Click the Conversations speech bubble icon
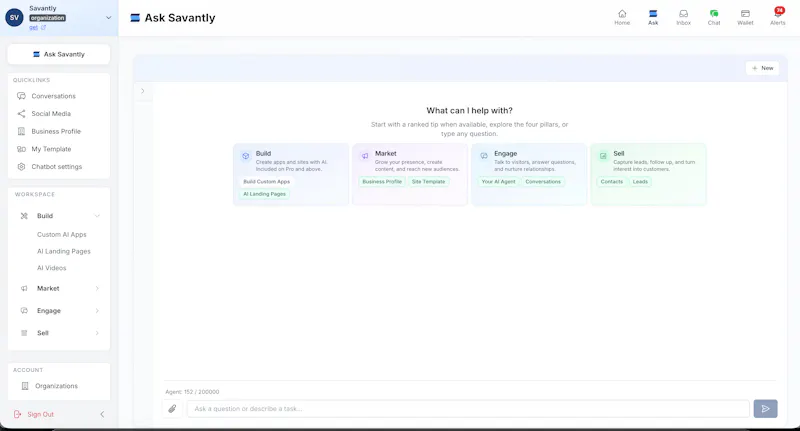The width and height of the screenshot is (800, 431). click(21, 96)
